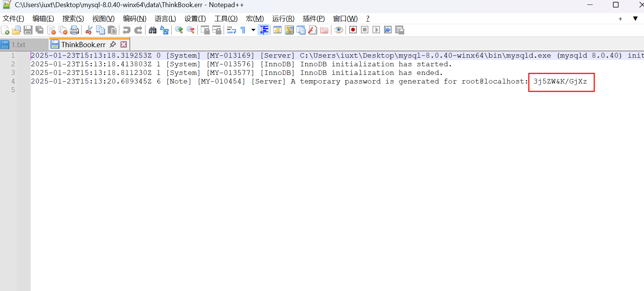Viewport: 644px width, 291px height.
Task: Save the current file with floppy icon
Action: tap(28, 30)
